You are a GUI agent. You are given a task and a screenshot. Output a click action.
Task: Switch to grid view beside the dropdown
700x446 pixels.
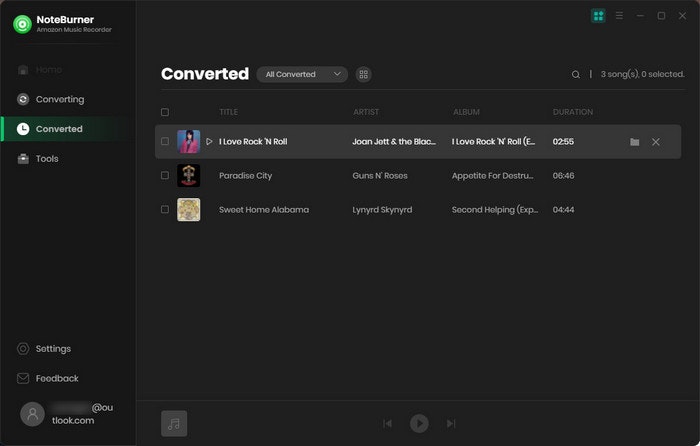[x=363, y=74]
